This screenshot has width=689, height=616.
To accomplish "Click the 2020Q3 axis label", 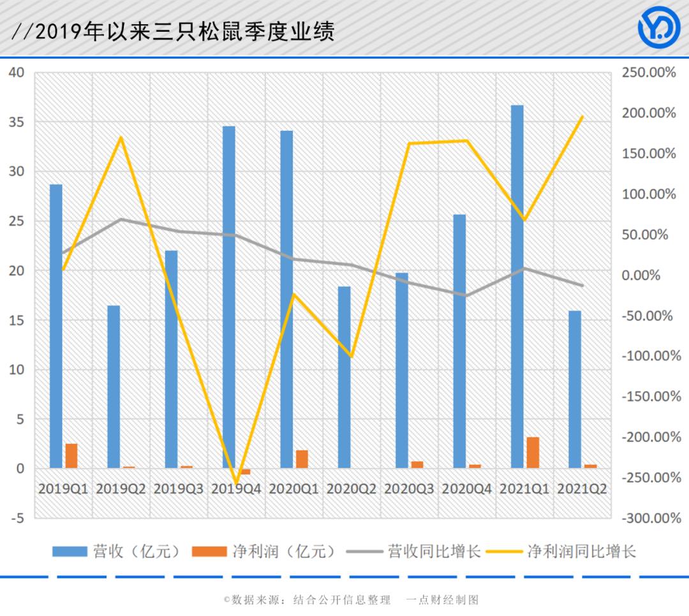I will (x=409, y=488).
